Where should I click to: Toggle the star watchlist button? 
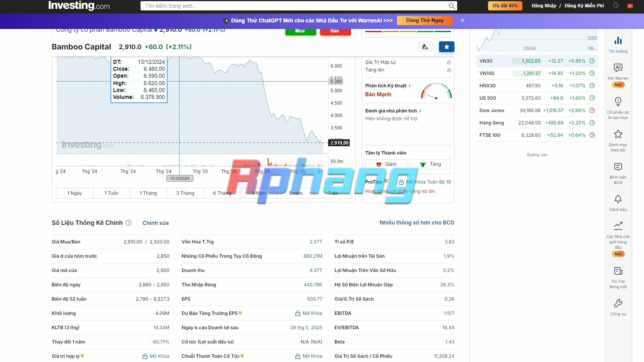(x=447, y=47)
